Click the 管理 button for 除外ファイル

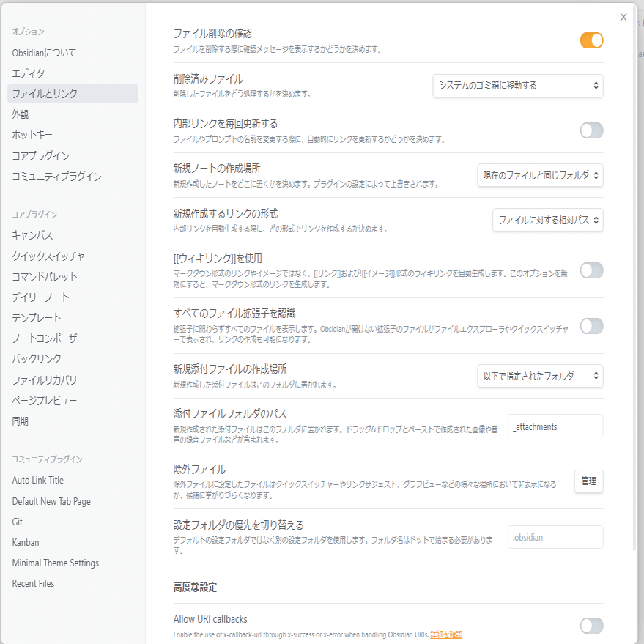[x=588, y=481]
